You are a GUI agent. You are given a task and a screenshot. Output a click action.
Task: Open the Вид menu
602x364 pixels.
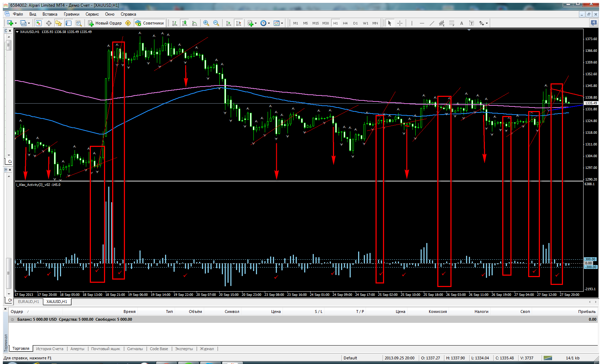(33, 14)
